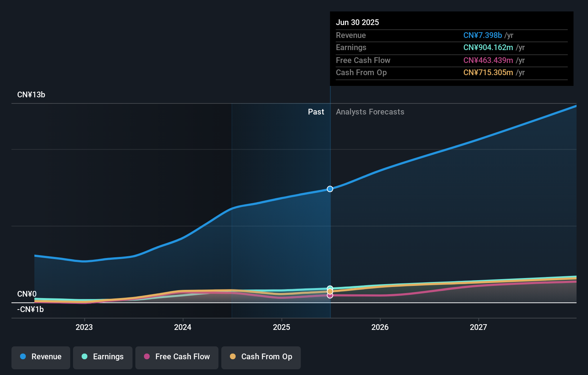Select the blue Revenue data point marker
Image resolution: width=588 pixels, height=375 pixels.
(x=330, y=189)
